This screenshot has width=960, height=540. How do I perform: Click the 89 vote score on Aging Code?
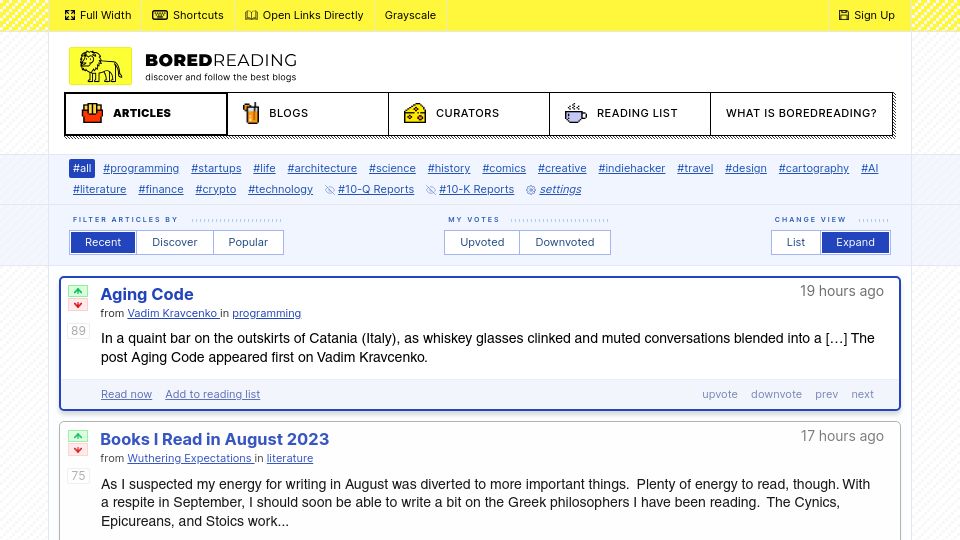click(x=78, y=331)
